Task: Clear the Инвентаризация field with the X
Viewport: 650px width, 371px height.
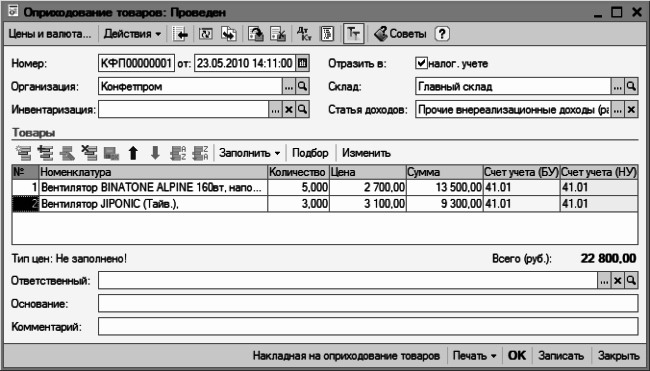Action: (289, 109)
